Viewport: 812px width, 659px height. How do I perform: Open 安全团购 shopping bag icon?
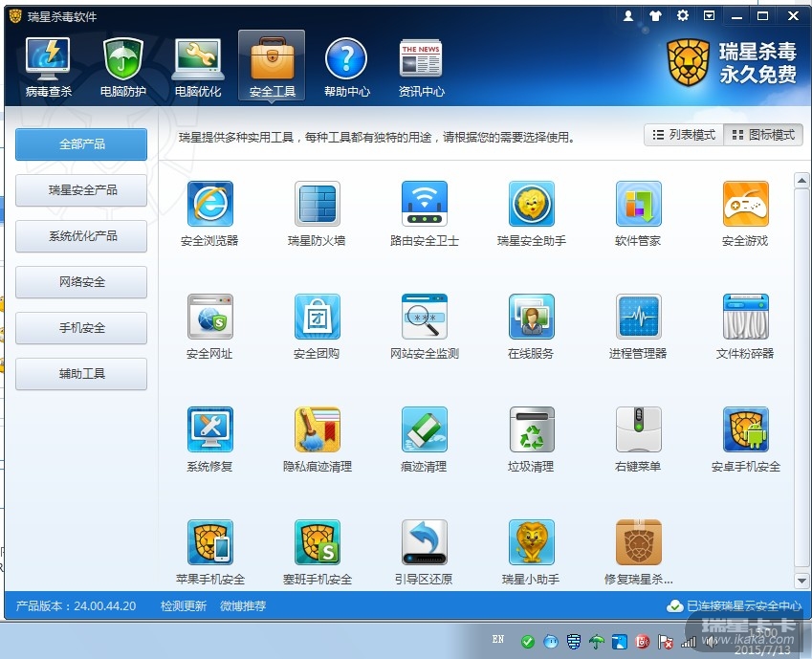point(317,318)
